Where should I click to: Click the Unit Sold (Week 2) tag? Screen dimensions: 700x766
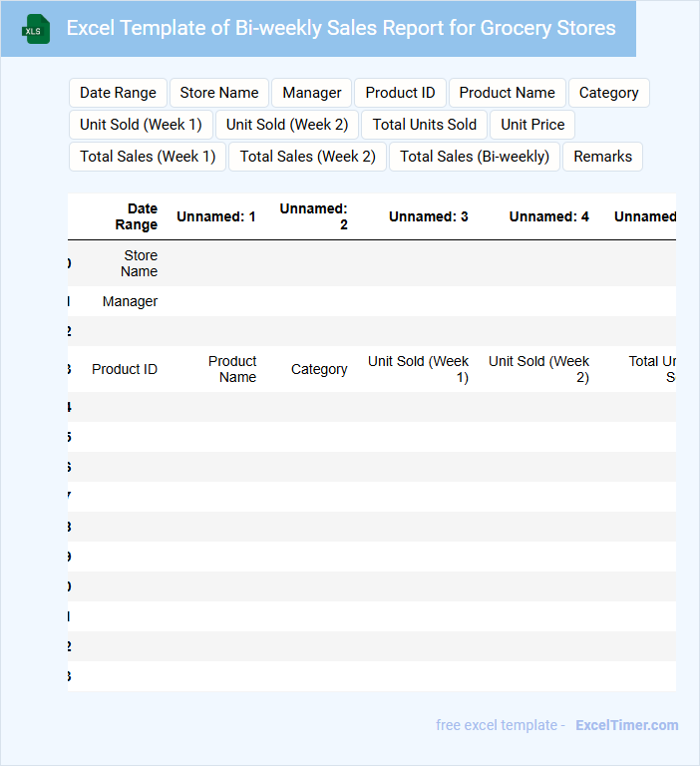[287, 125]
